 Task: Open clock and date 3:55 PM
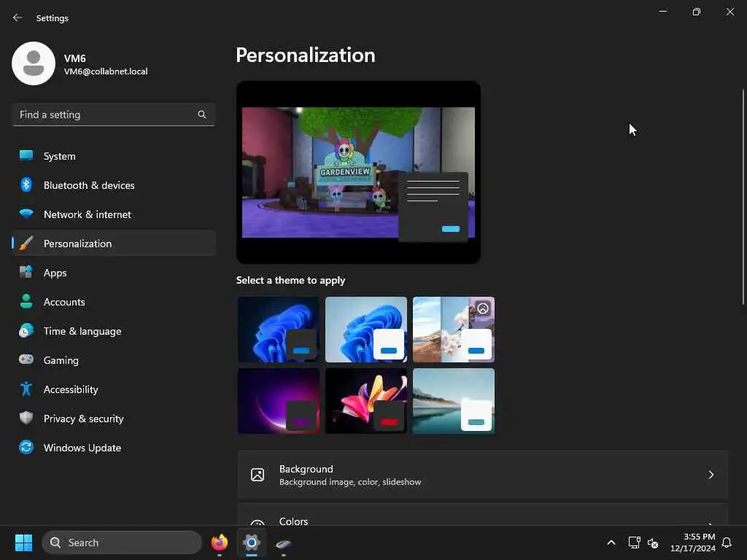[693, 542]
